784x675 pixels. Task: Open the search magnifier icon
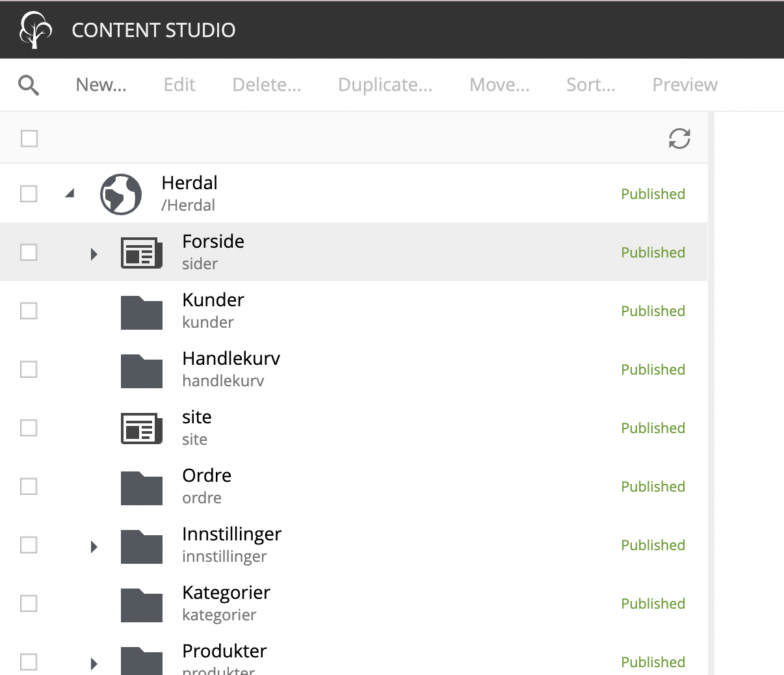[29, 85]
